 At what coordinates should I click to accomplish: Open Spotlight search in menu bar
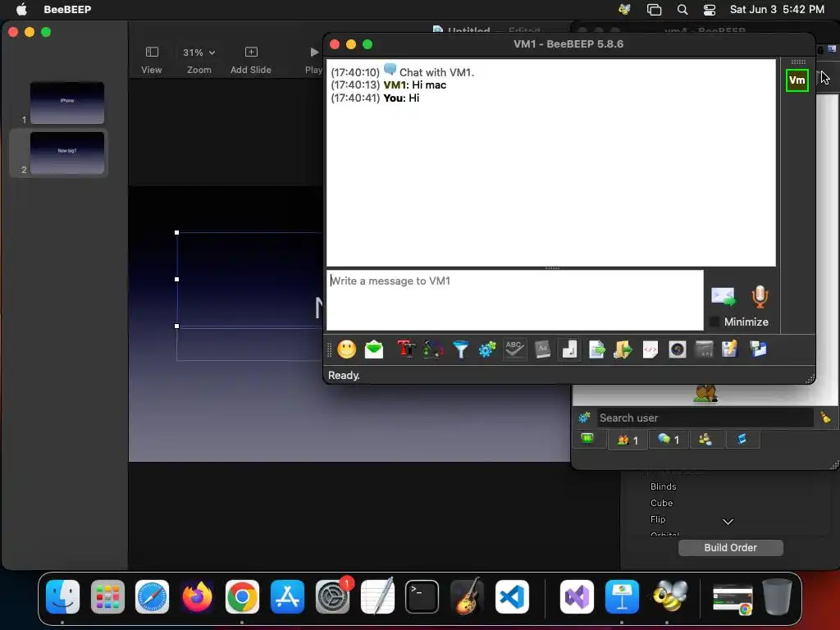click(x=682, y=9)
